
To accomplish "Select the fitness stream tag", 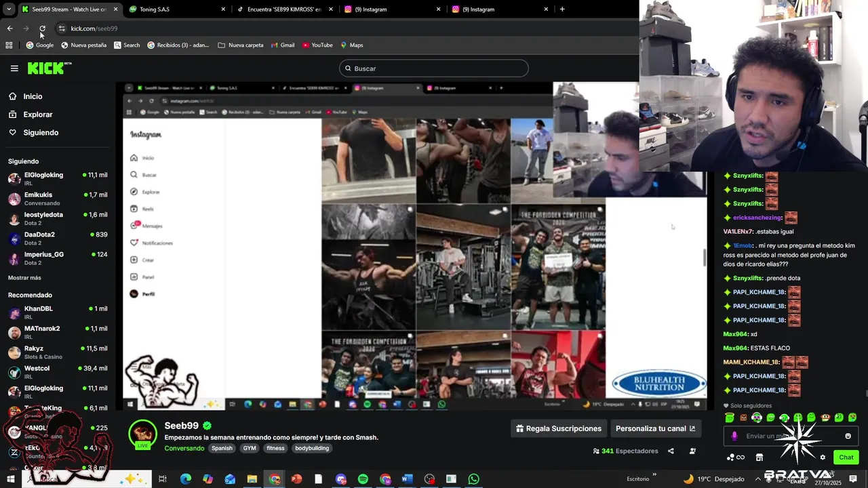I will (x=275, y=449).
